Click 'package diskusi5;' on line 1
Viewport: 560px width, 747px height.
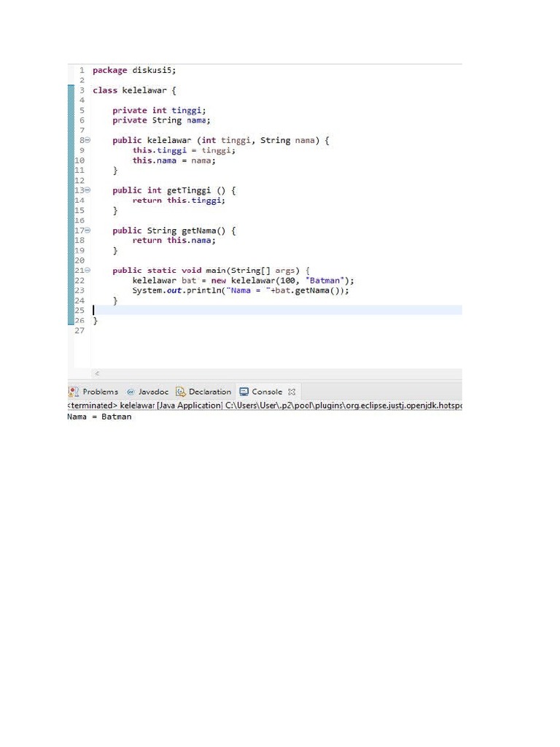click(x=134, y=70)
